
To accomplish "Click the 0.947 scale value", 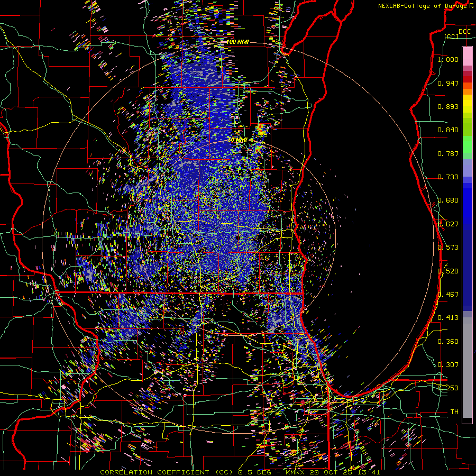I will pos(448,83).
